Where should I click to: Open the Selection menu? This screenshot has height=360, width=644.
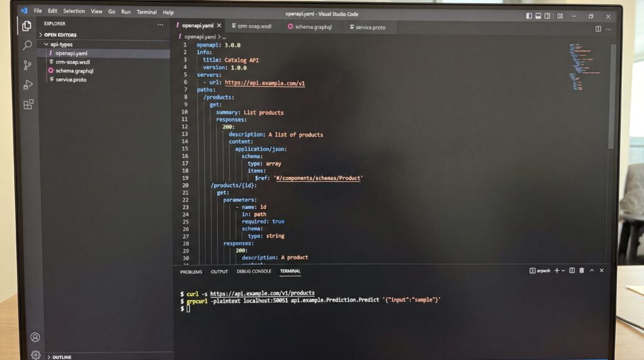tap(74, 11)
